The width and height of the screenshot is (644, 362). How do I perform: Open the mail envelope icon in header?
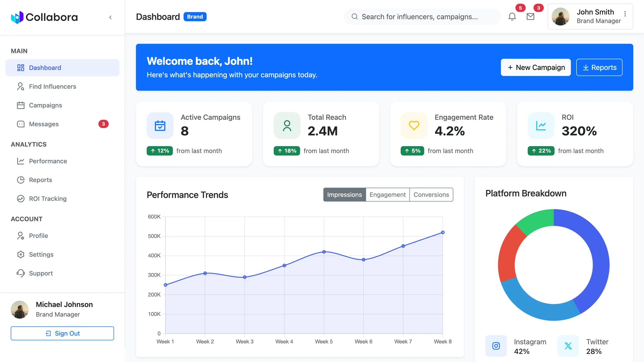pyautogui.click(x=530, y=17)
